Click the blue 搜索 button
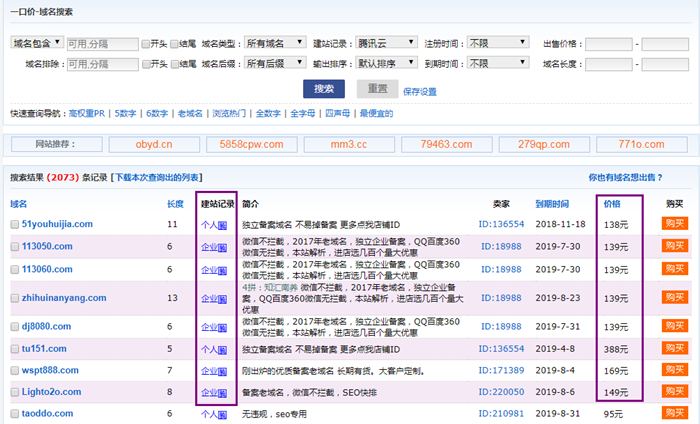 pyautogui.click(x=323, y=89)
